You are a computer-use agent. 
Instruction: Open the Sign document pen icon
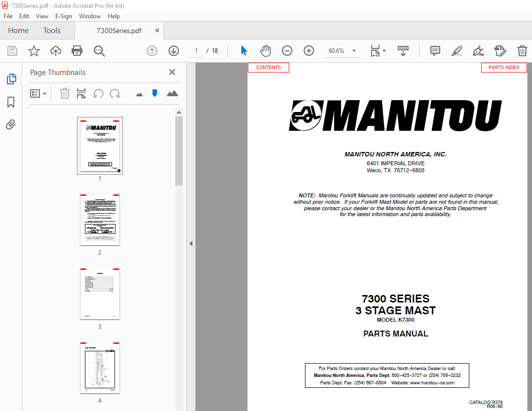pos(478,51)
